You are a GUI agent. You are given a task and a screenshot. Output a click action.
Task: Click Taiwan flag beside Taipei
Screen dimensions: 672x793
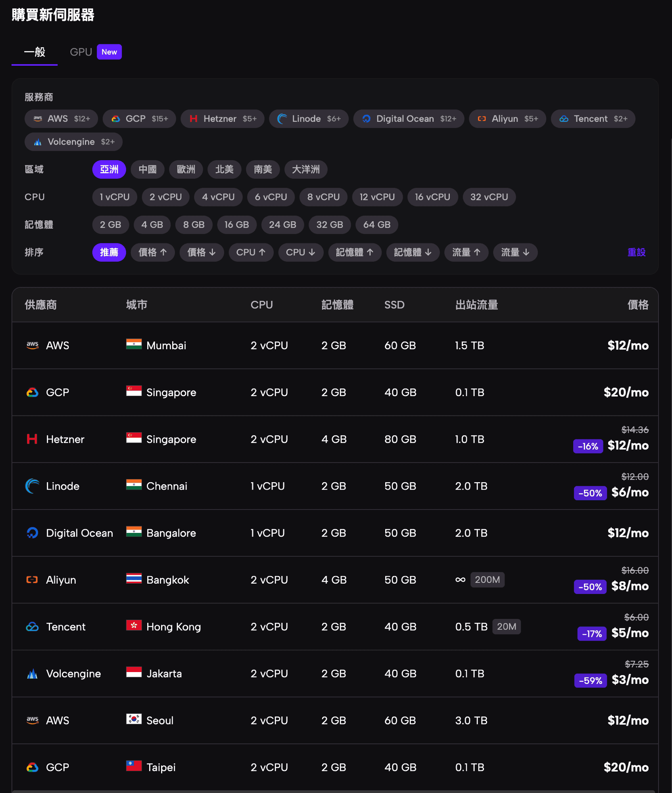point(134,766)
